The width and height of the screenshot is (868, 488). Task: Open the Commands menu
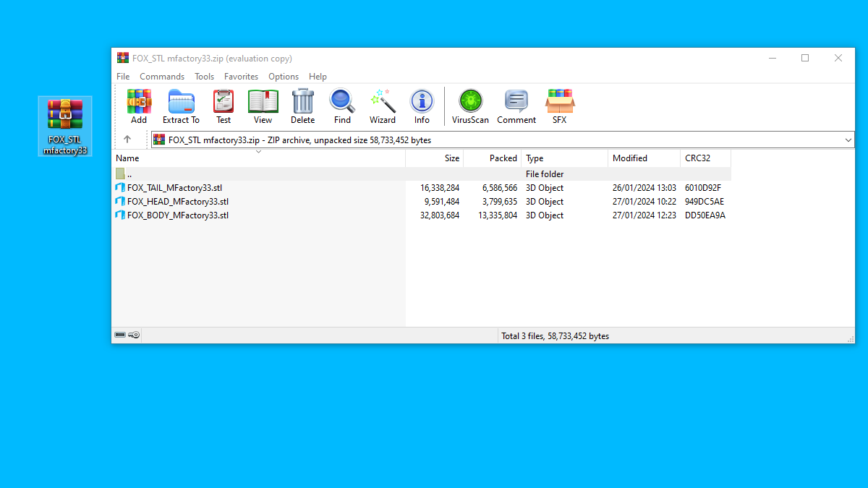click(x=162, y=77)
